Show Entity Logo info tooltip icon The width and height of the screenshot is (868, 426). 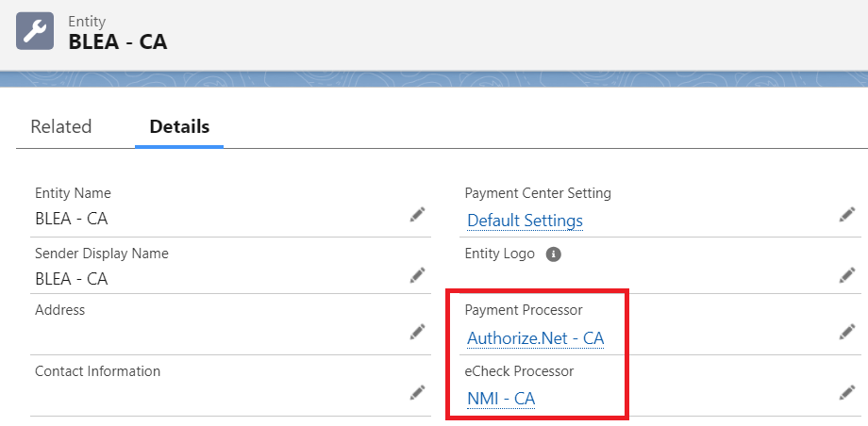point(554,254)
